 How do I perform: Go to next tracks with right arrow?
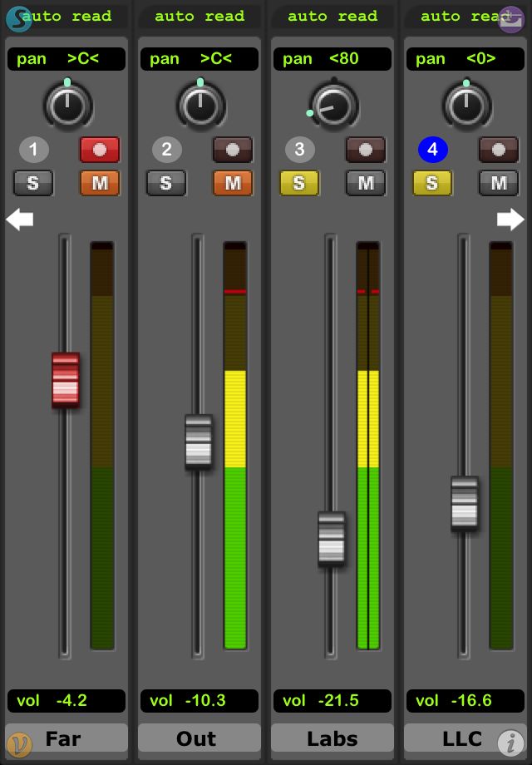click(x=510, y=220)
